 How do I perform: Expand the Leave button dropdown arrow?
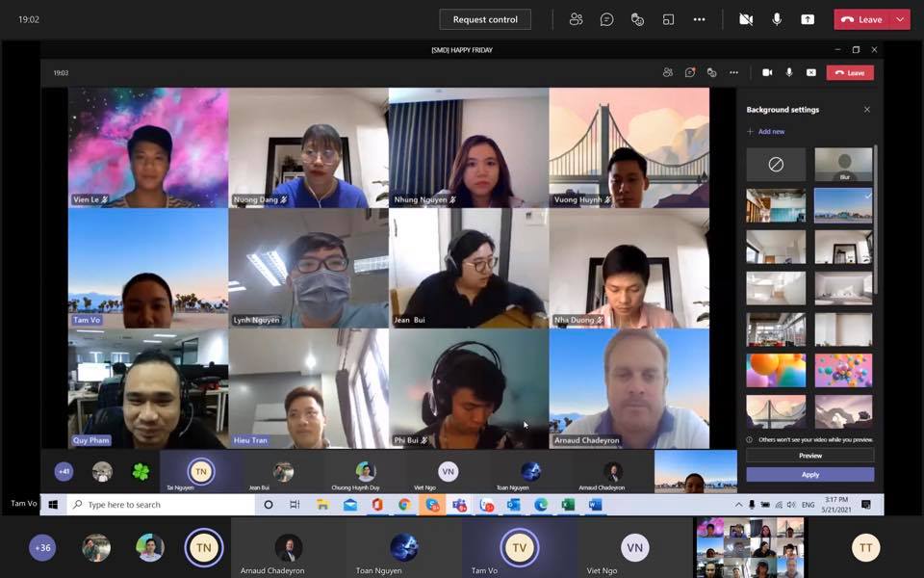click(900, 19)
